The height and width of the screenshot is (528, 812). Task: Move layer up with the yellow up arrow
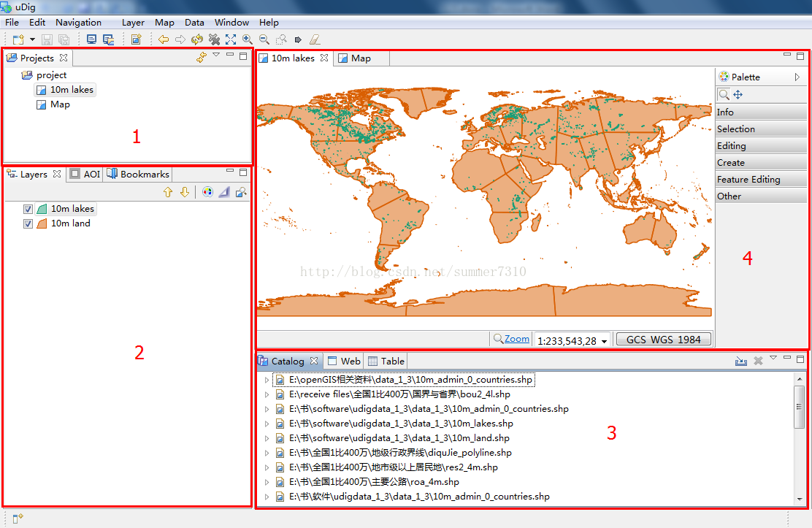(168, 192)
